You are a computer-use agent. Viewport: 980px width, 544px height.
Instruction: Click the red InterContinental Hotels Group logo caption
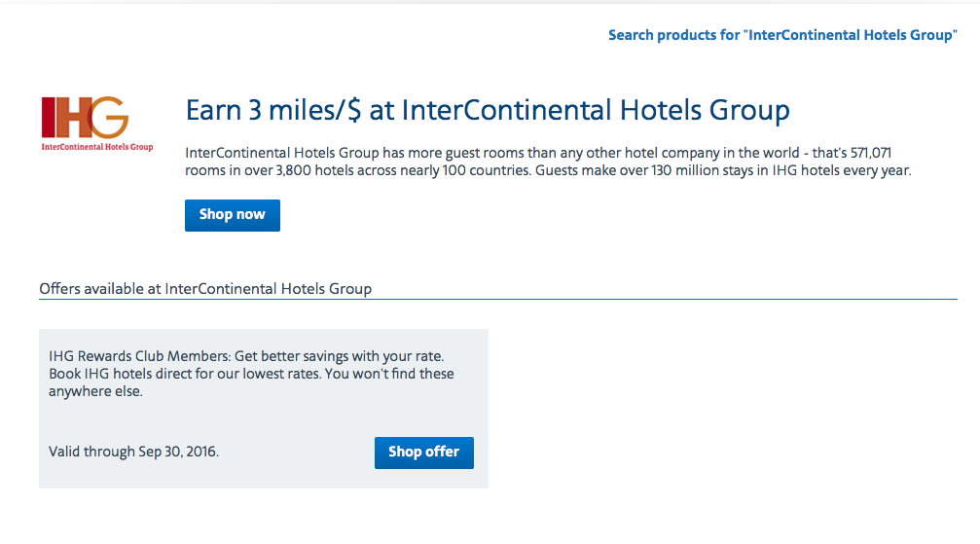click(97, 147)
